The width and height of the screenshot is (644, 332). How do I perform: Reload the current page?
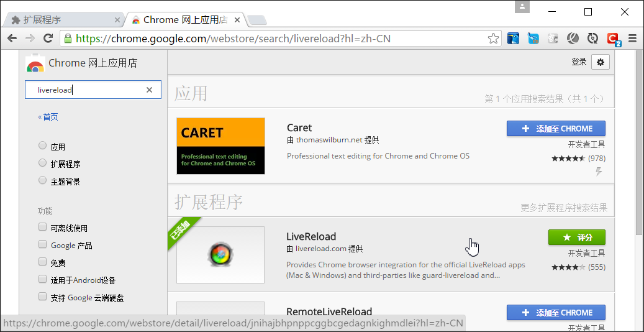48,39
